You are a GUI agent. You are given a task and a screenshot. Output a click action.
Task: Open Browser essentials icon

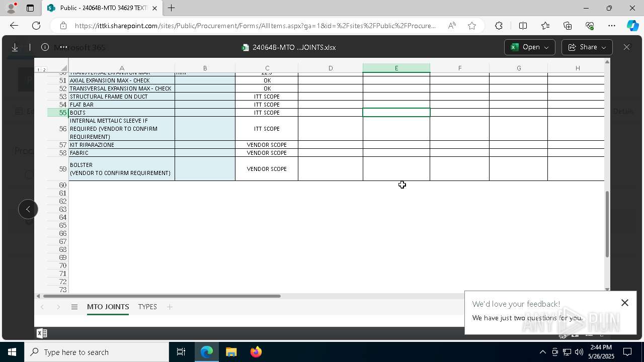tap(590, 26)
